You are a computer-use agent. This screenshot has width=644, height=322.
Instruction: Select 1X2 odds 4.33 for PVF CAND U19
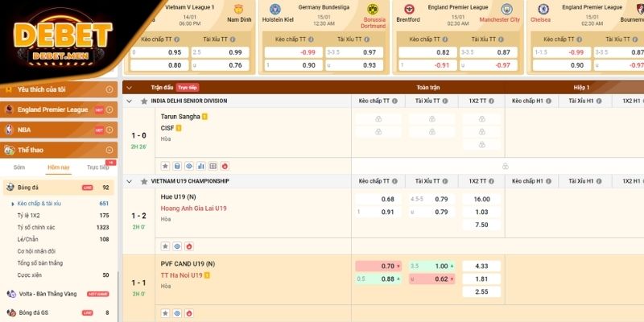pyautogui.click(x=481, y=266)
